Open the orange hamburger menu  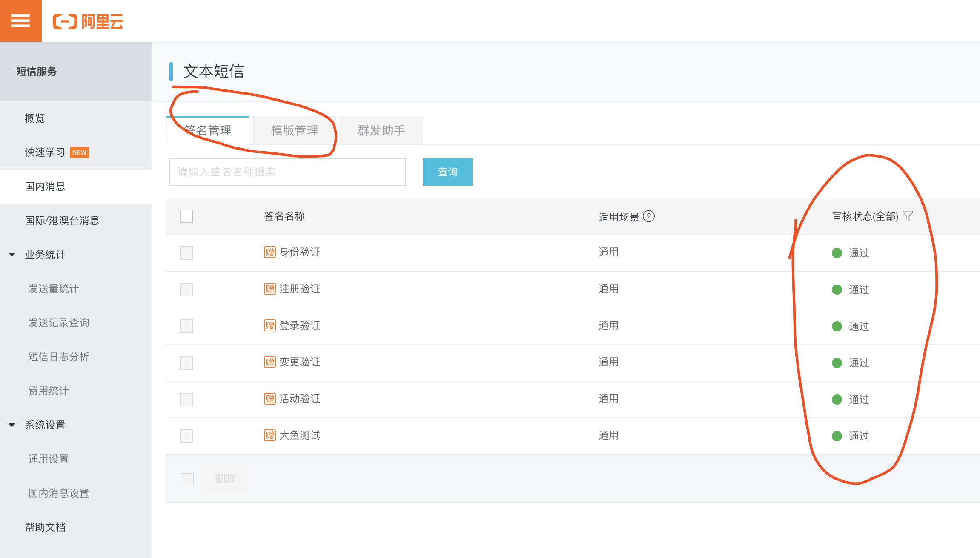20,20
